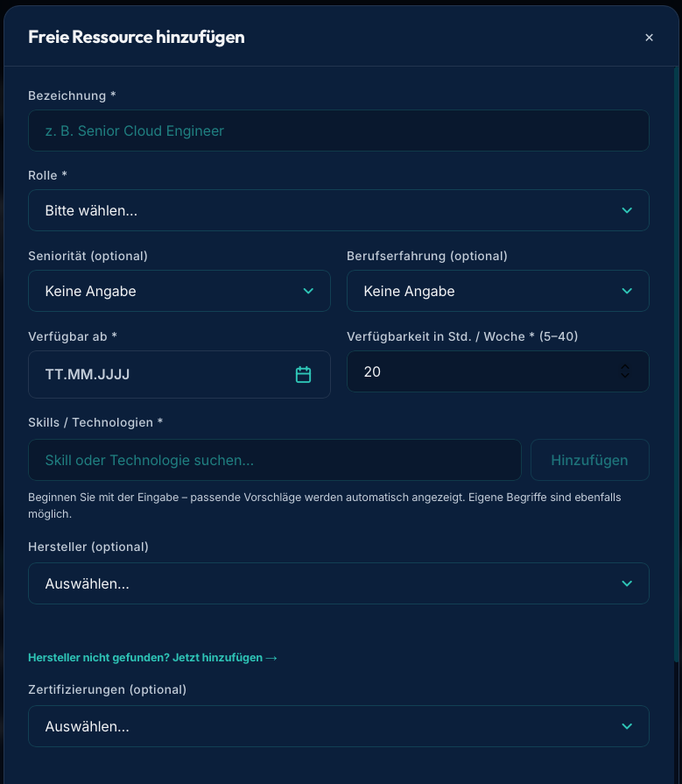This screenshot has width=682, height=784.
Task: Decrease weekly hours with down stepper arrow
Action: (625, 376)
